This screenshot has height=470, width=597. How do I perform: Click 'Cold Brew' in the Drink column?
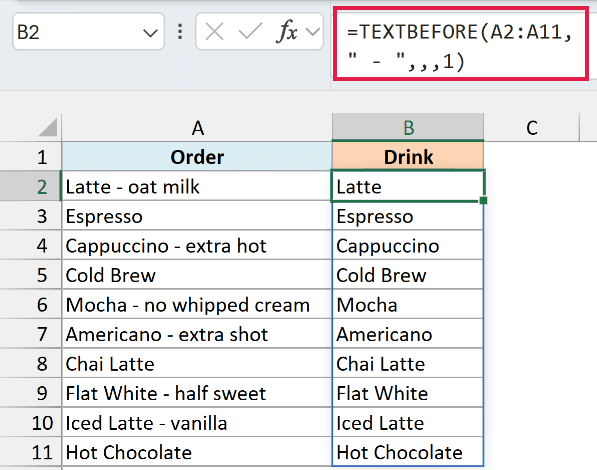point(408,275)
